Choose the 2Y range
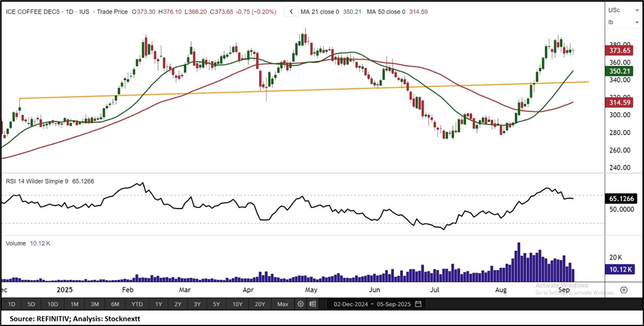The width and height of the screenshot is (644, 326). point(177,304)
